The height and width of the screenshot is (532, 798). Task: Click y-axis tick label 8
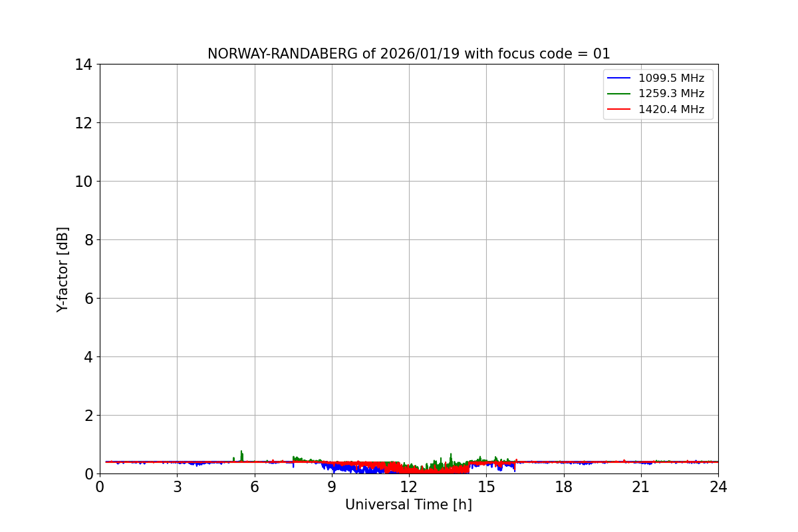pos(88,240)
